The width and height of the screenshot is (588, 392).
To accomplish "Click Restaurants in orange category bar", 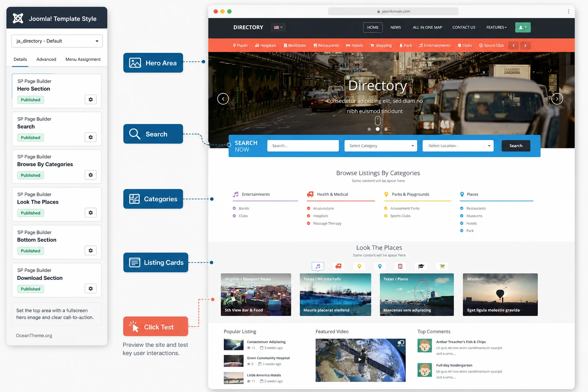I will [326, 45].
